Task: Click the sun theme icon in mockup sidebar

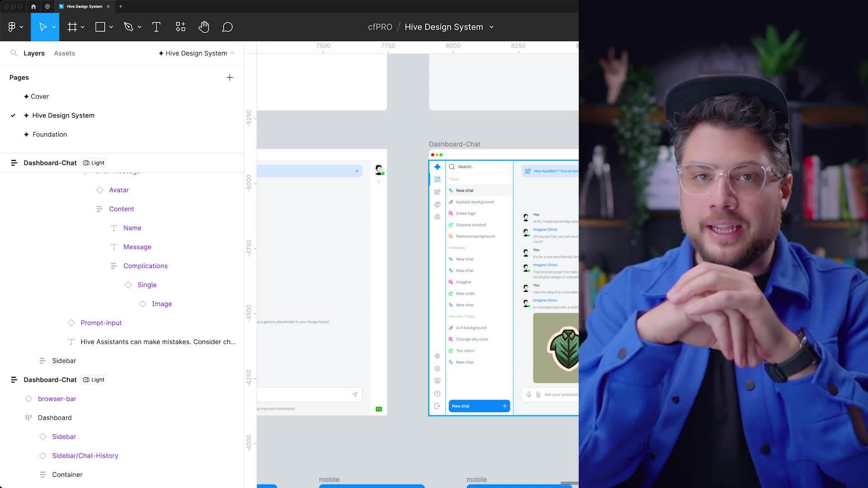Action: pos(437,356)
